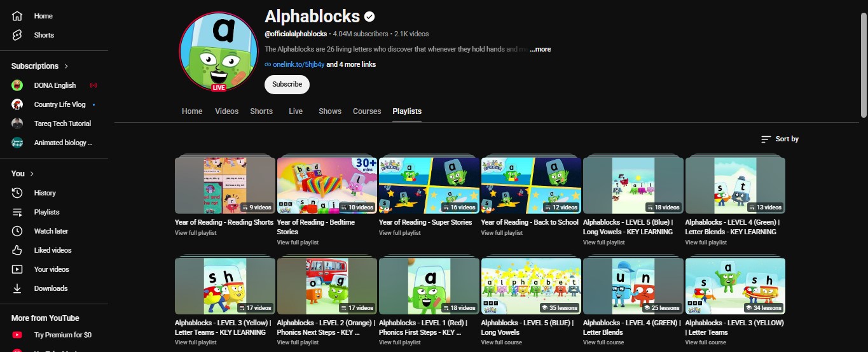View full playlist for Back to School
The image size is (868, 352).
[502, 233]
